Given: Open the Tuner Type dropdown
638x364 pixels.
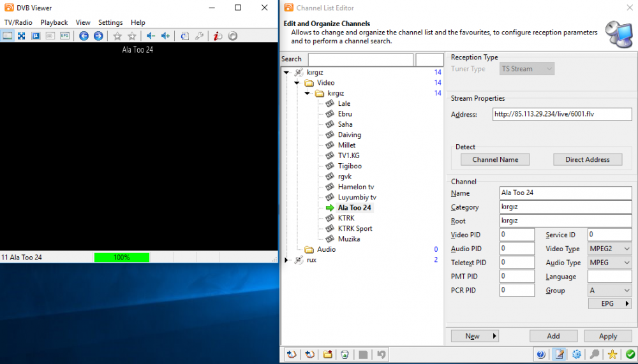Looking at the screenshot, I should (527, 69).
